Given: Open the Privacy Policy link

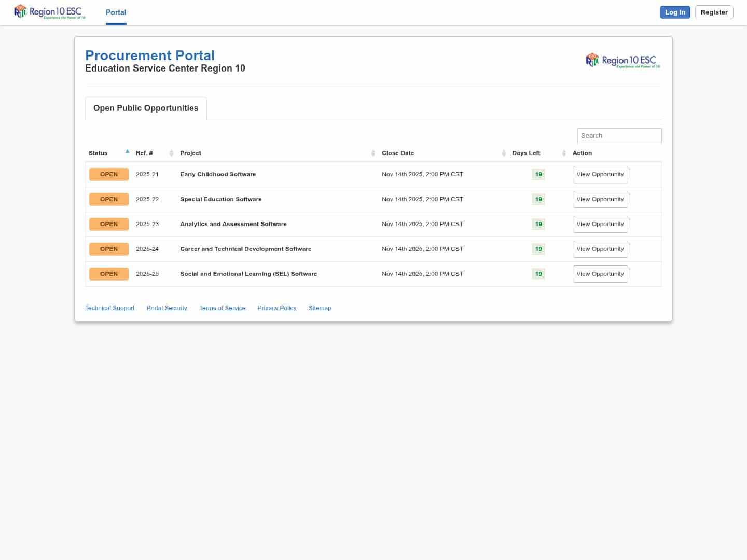Looking at the screenshot, I should tap(276, 308).
